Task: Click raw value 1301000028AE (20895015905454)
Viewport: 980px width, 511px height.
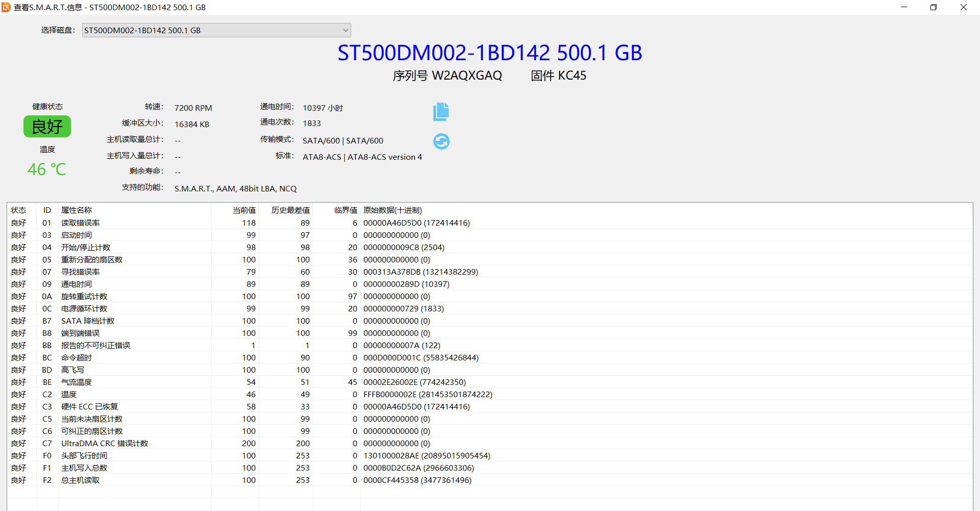Action: [x=427, y=456]
